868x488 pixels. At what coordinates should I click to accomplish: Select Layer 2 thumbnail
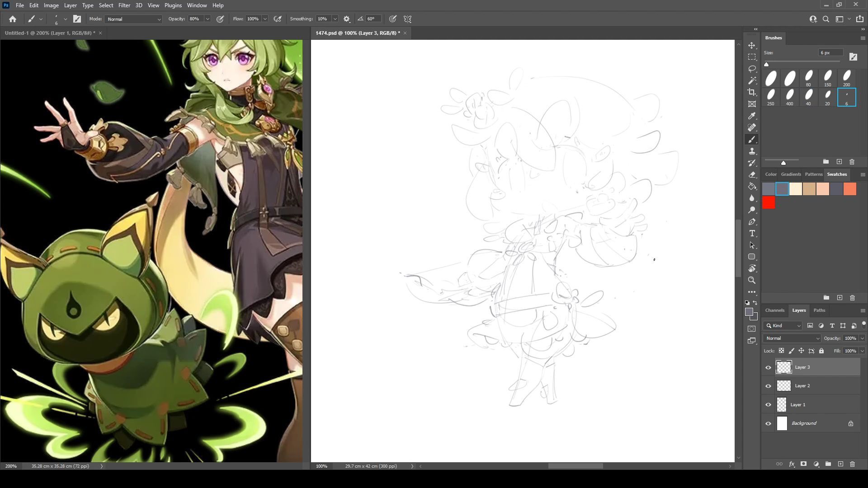coord(783,386)
